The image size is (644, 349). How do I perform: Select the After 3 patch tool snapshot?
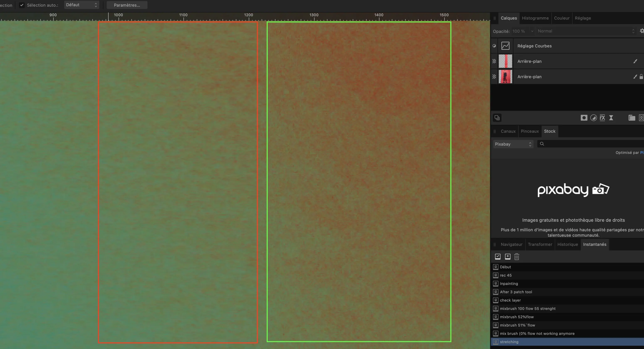[x=567, y=292]
